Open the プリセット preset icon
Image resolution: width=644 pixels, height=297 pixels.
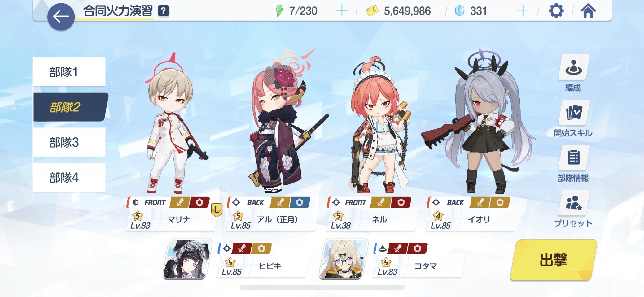click(x=573, y=203)
